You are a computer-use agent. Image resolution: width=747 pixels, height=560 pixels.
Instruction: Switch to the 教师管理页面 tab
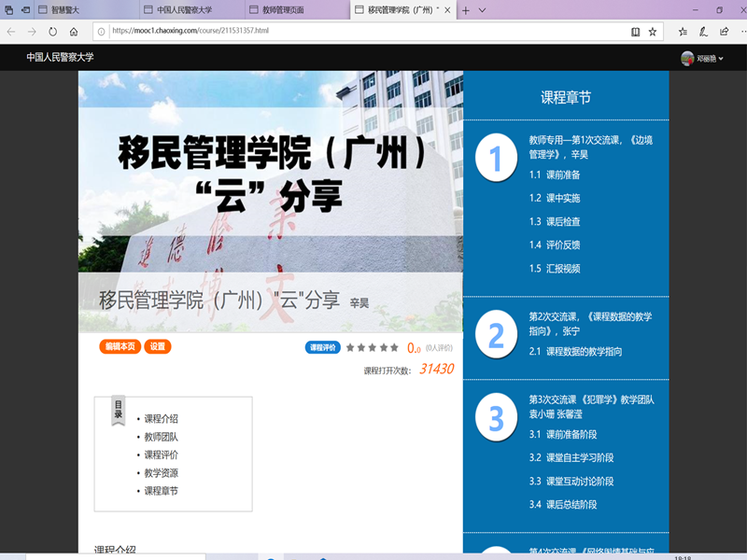tap(288, 9)
